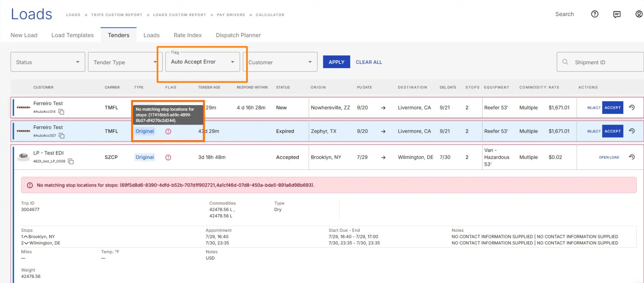
Task: Click the SZCP carrier cell
Action: (111, 157)
